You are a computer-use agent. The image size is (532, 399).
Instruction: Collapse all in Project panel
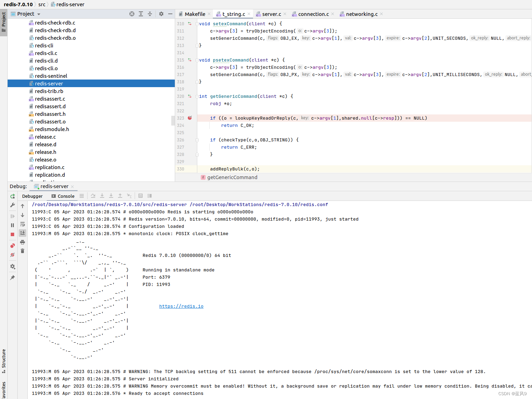click(x=150, y=14)
